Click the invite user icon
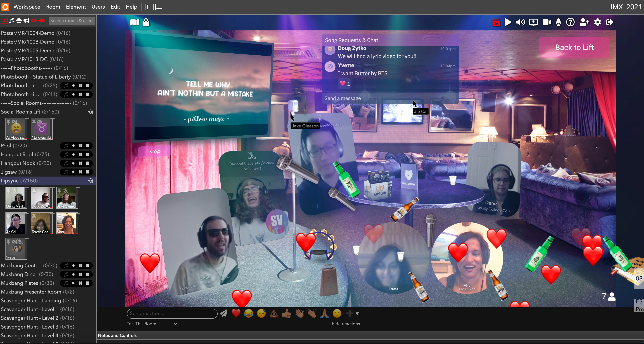The width and height of the screenshot is (644, 344). 584,22
